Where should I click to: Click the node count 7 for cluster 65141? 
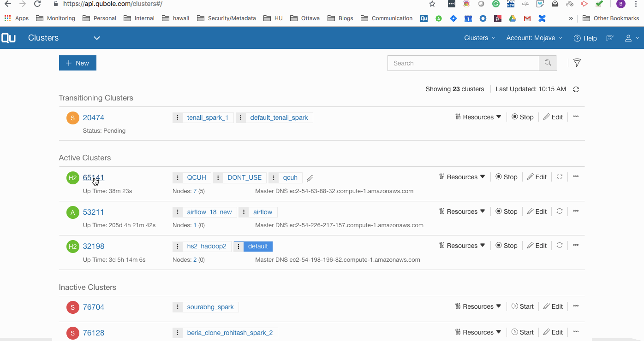[195, 191]
